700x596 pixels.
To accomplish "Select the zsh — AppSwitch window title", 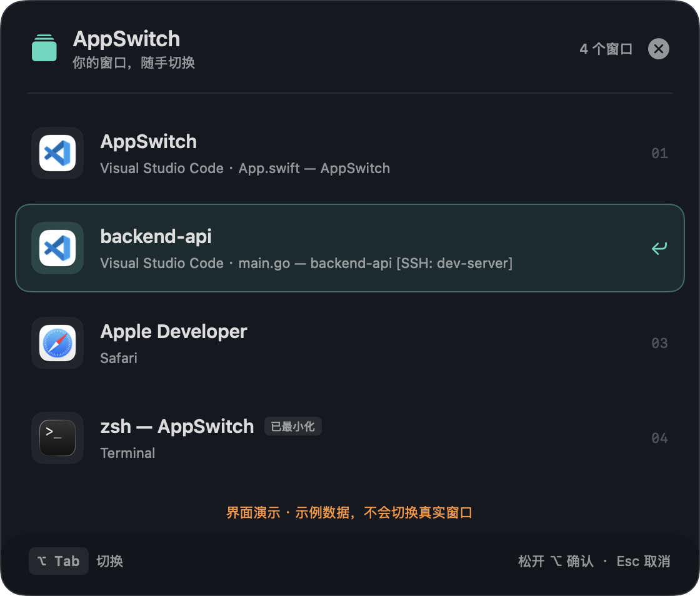I will click(x=177, y=427).
